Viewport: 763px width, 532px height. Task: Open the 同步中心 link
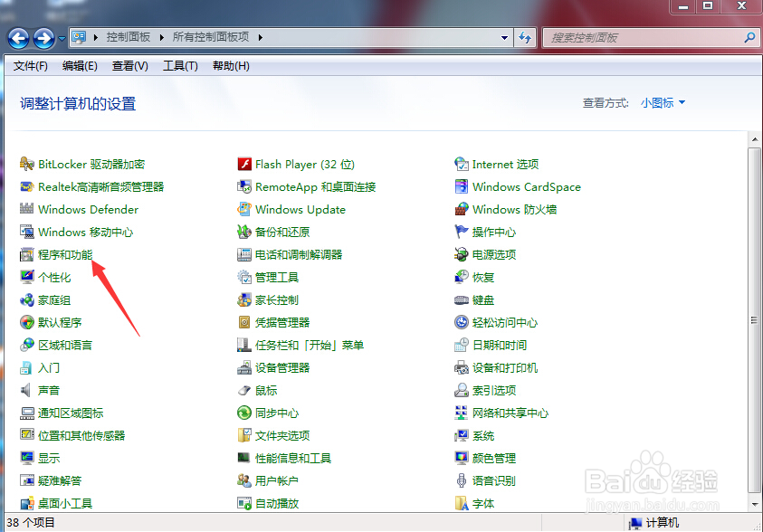click(x=276, y=413)
